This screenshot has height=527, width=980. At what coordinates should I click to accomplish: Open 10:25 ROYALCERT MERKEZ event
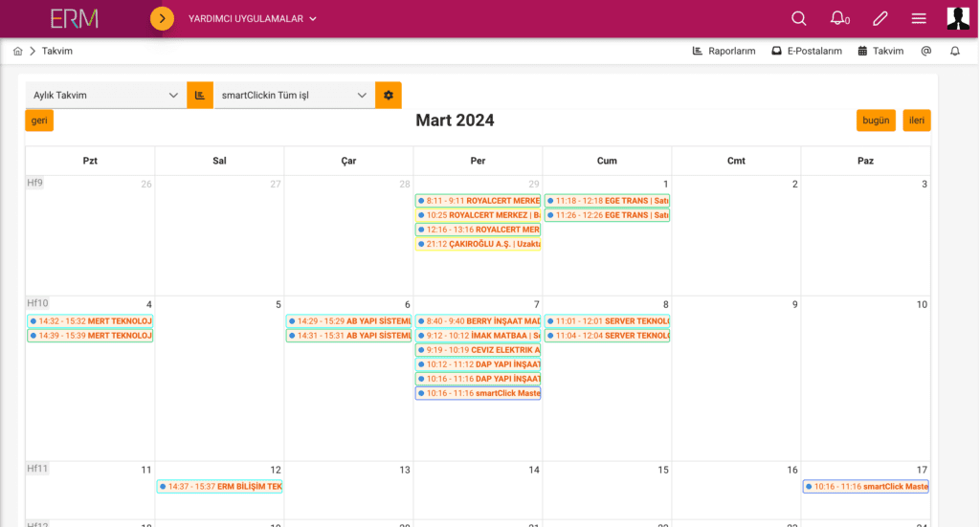pos(479,215)
